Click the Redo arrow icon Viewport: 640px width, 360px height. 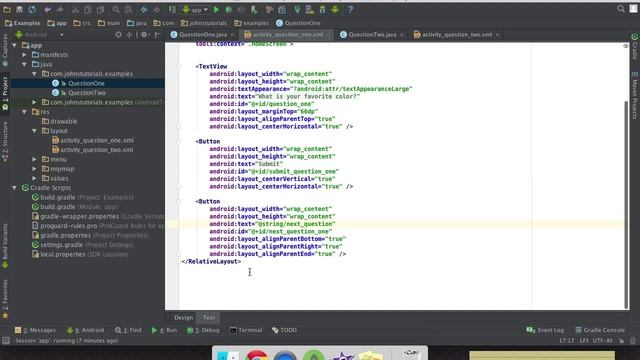(60, 9)
